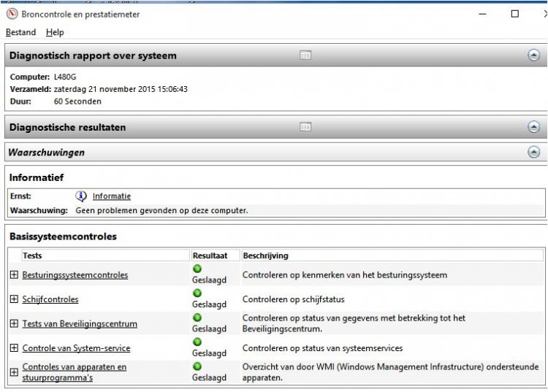Viewport: 548px width, 392px height.
Task: Click the blue Informatie info icon
Action: click(81, 196)
